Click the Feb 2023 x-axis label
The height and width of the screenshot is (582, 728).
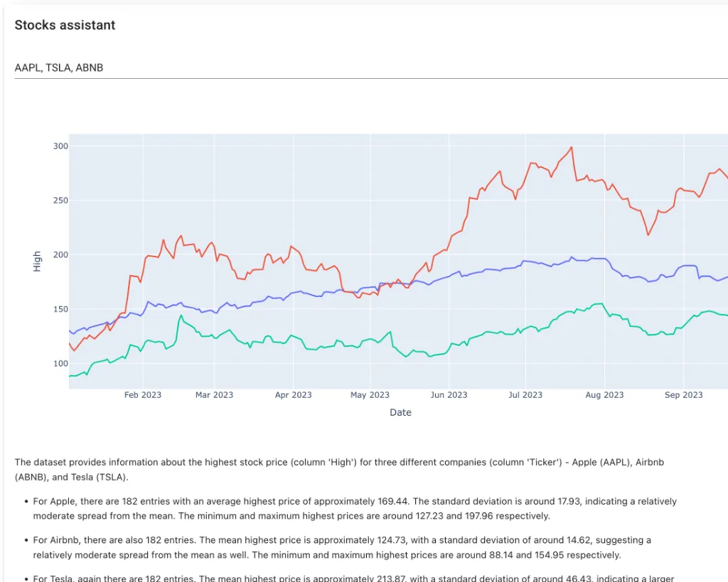pos(142,395)
